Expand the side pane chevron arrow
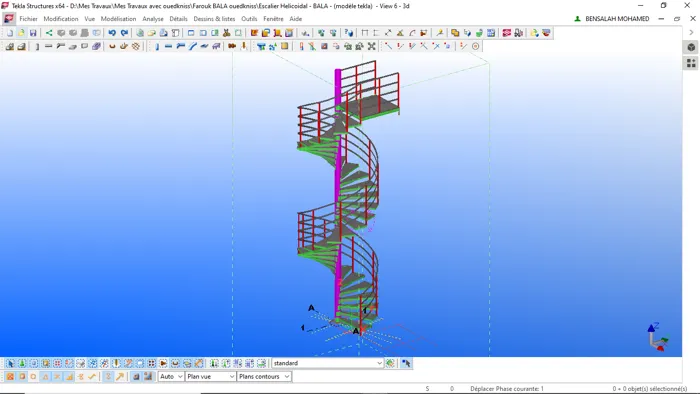This screenshot has width=700, height=394. [x=691, y=33]
